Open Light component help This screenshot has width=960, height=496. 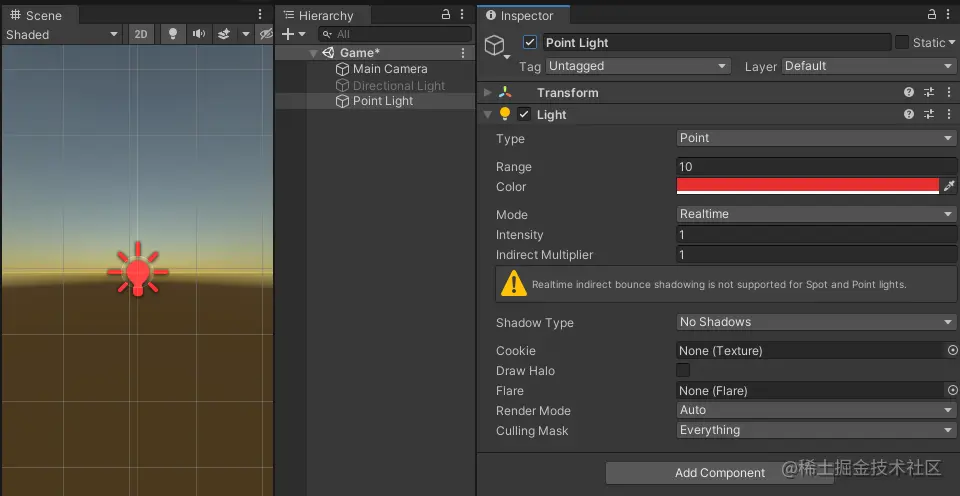click(909, 115)
